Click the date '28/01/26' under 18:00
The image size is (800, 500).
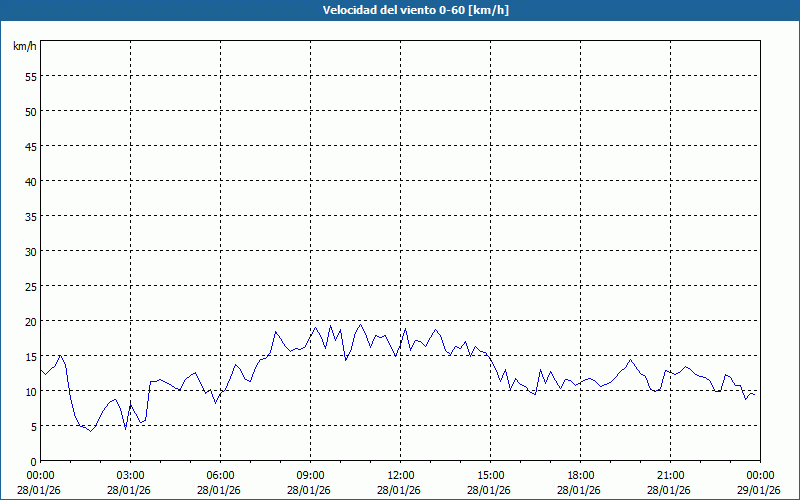[579, 490]
